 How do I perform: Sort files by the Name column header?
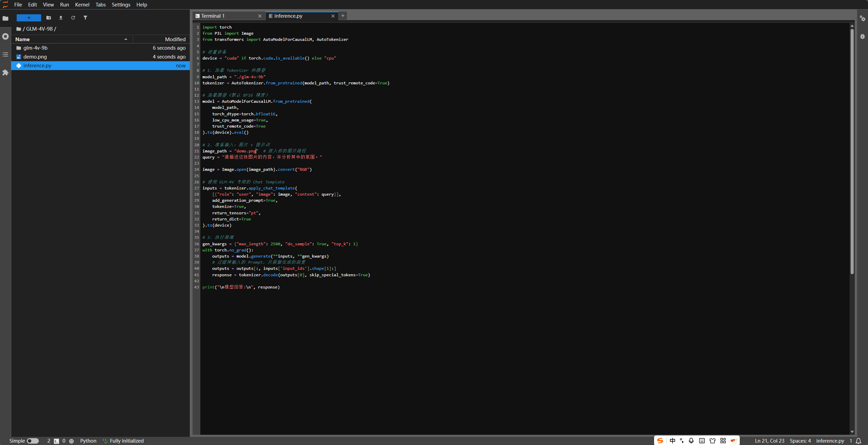pos(22,39)
